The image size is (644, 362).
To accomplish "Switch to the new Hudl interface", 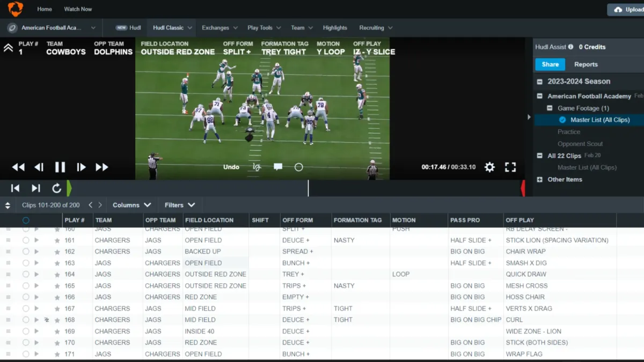I will (x=128, y=28).
